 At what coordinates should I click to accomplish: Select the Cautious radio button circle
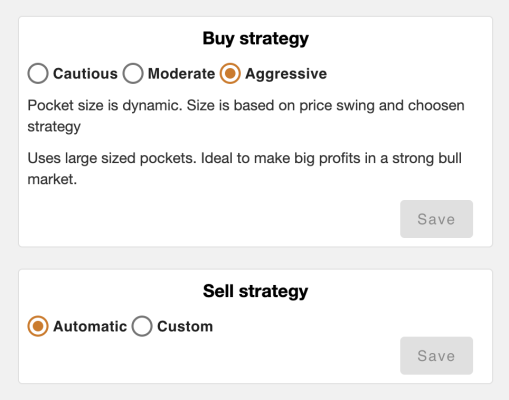pos(38,73)
